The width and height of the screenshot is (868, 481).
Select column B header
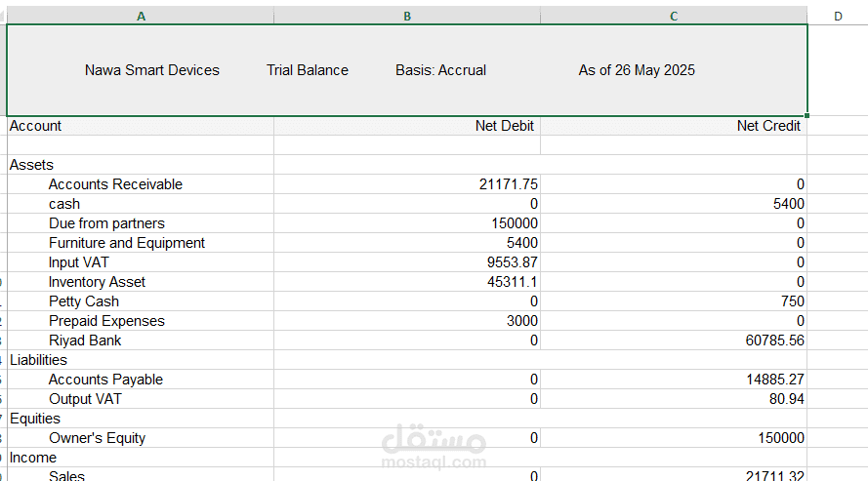(407, 16)
